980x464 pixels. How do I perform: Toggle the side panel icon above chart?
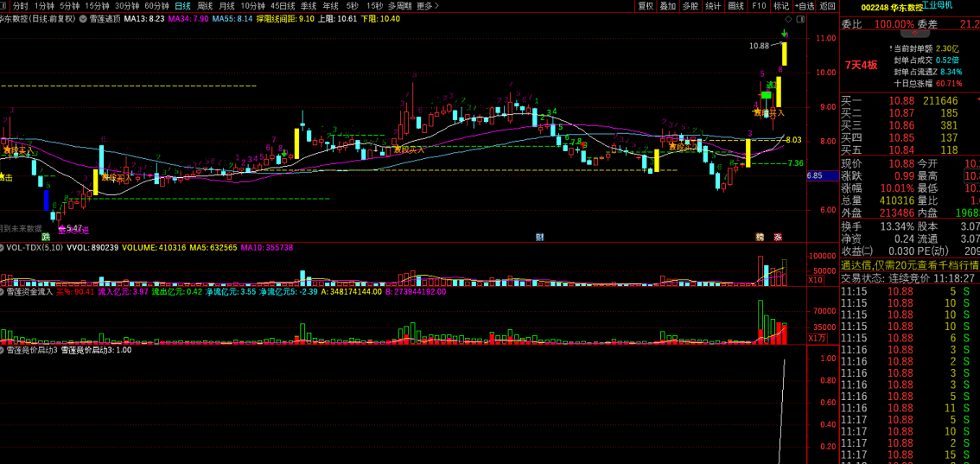pyautogui.click(x=799, y=19)
